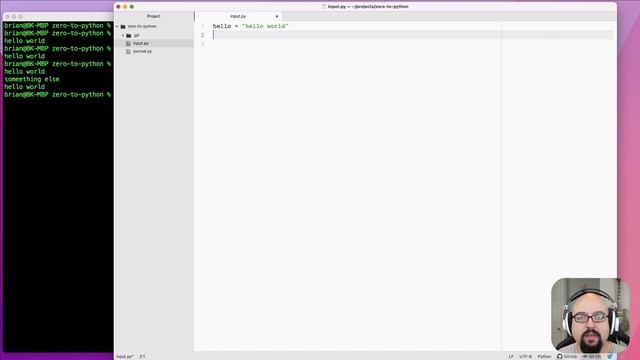640x360 pixels.
Task: Open go-to-line via 2:1 cursor position
Action: pos(142,356)
